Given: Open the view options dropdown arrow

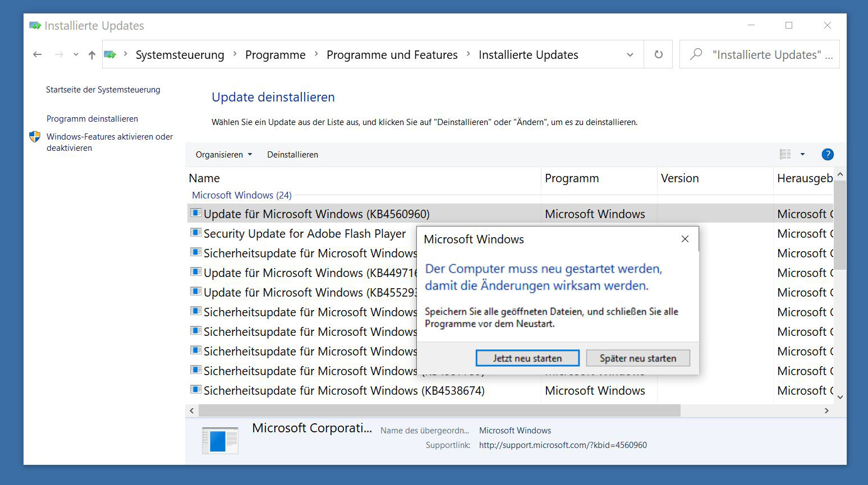Looking at the screenshot, I should [802, 154].
